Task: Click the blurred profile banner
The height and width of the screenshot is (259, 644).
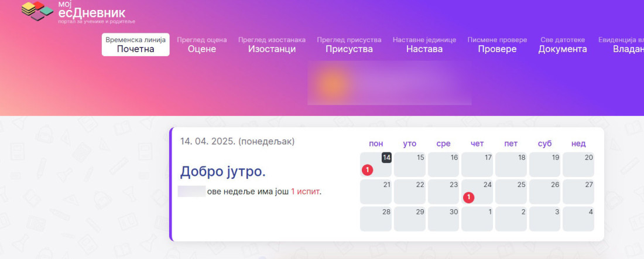Action: tap(389, 83)
